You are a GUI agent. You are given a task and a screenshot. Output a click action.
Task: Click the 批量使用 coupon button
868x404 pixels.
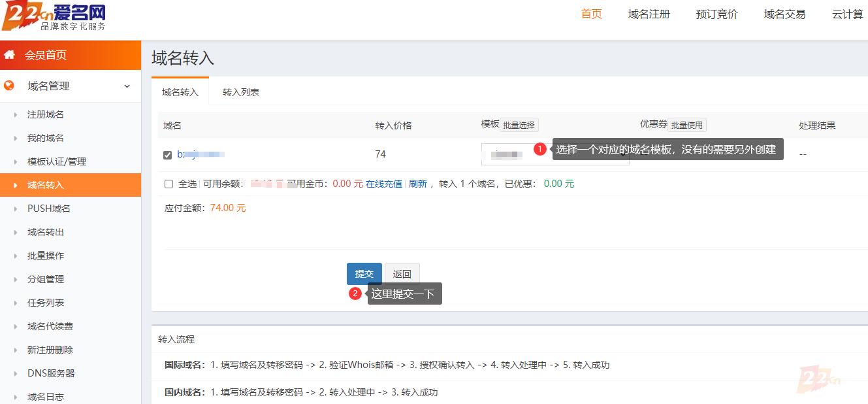(x=686, y=125)
